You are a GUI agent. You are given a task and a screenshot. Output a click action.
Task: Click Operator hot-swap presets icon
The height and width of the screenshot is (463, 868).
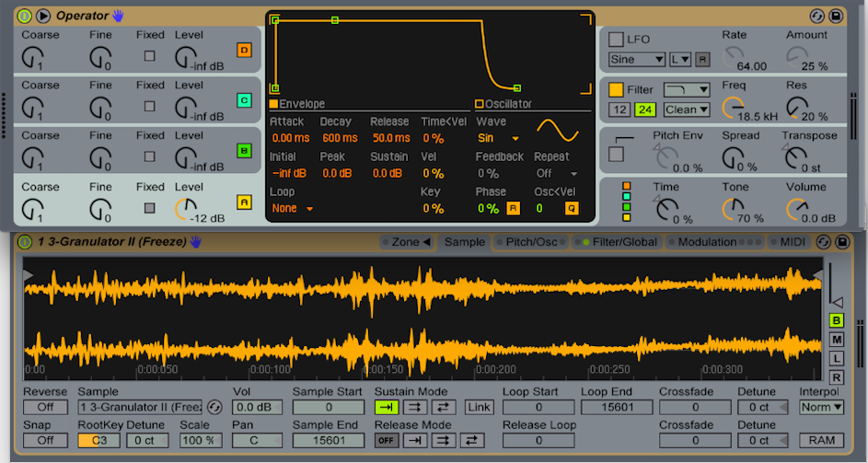point(817,16)
